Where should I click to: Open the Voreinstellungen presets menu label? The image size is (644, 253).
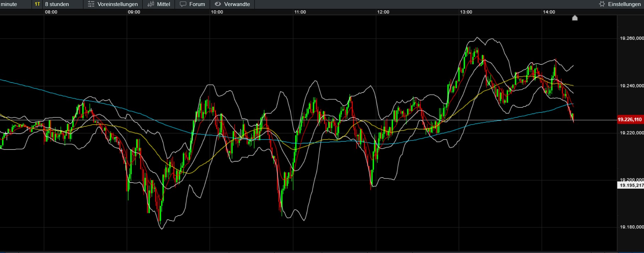[x=117, y=4]
